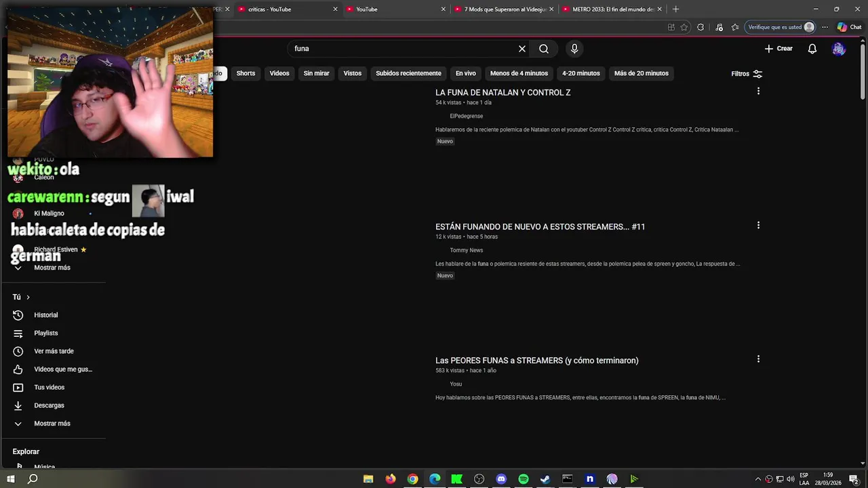This screenshot has height=488, width=868.
Task: Open YouTube notifications bell
Action: tap(812, 49)
